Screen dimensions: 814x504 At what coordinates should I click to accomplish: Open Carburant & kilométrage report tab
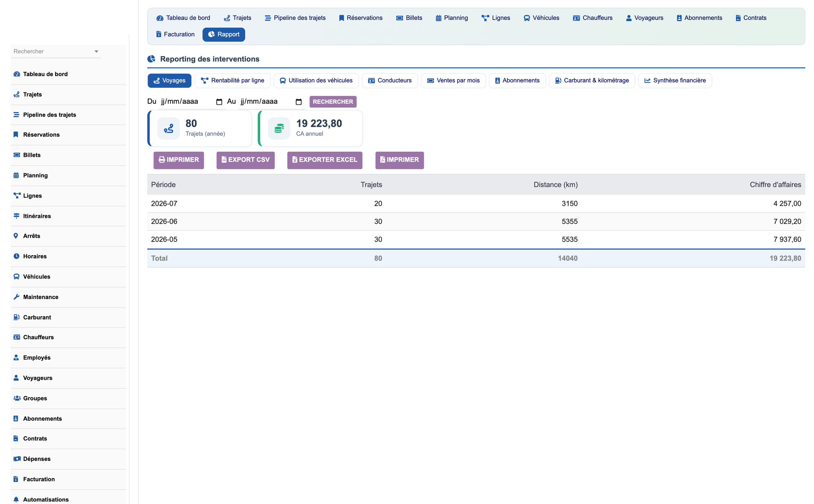point(592,81)
